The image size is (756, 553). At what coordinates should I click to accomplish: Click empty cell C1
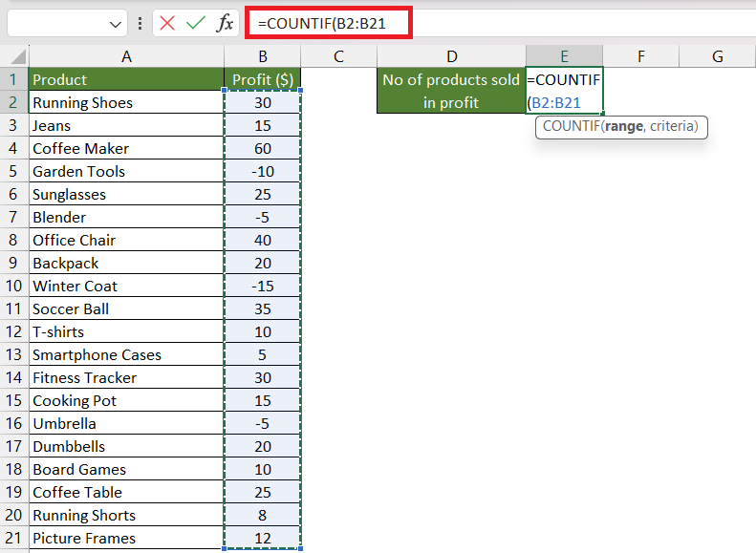[338, 79]
